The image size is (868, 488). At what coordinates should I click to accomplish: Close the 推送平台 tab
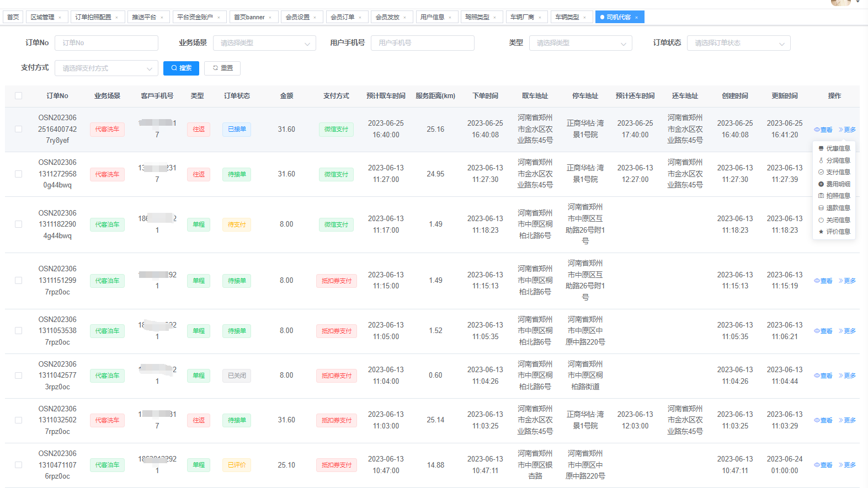click(x=162, y=18)
